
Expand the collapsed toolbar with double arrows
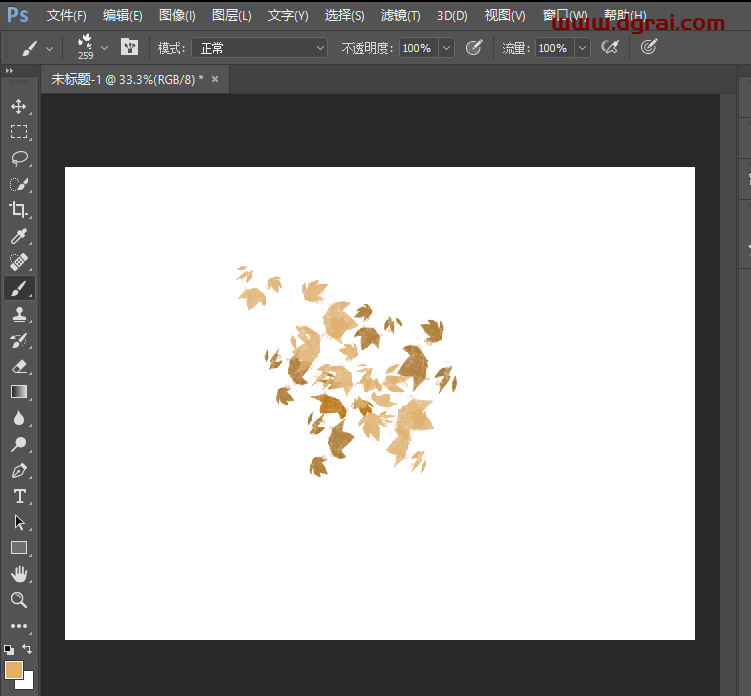pos(9,71)
